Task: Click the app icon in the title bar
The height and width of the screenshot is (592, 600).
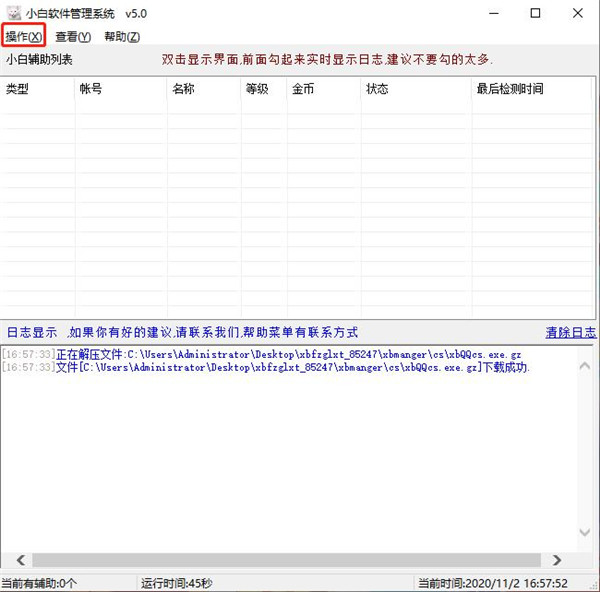Action: [x=12, y=13]
